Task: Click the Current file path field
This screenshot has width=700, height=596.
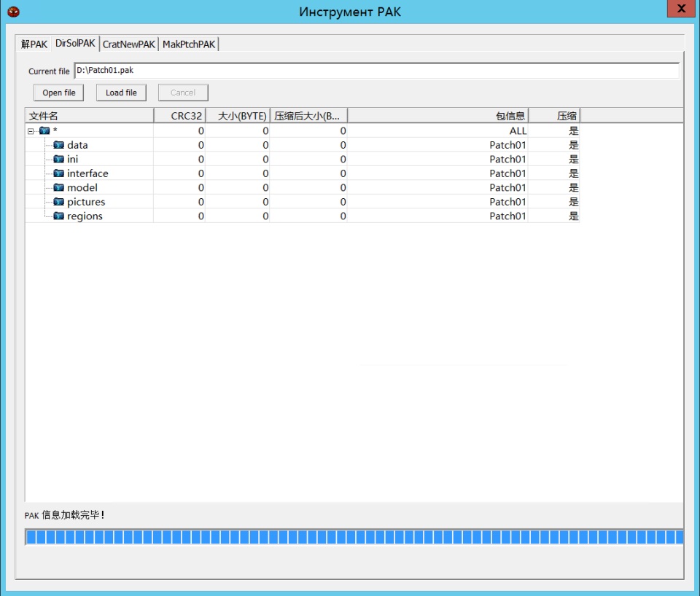Action: point(376,71)
